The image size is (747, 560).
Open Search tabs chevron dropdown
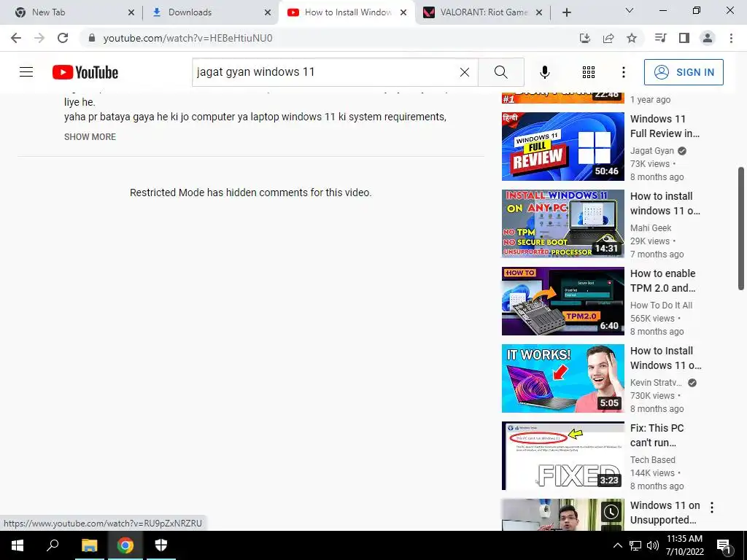click(630, 10)
